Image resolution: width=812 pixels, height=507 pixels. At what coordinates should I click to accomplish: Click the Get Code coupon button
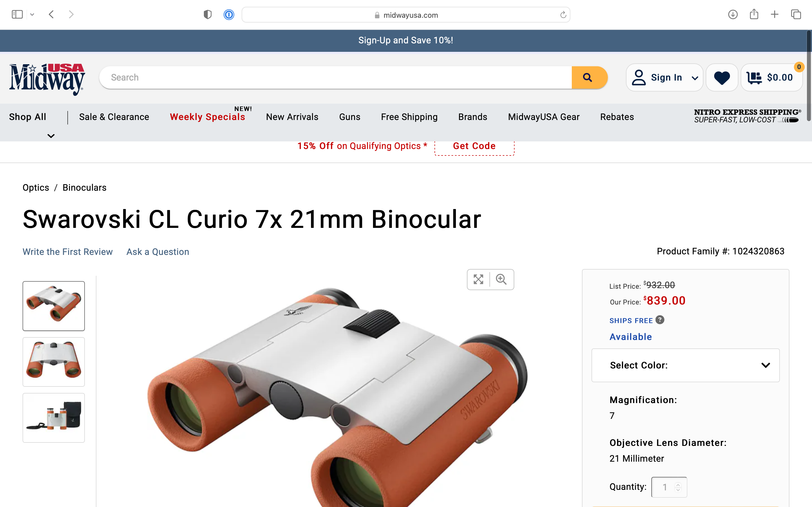tap(474, 146)
